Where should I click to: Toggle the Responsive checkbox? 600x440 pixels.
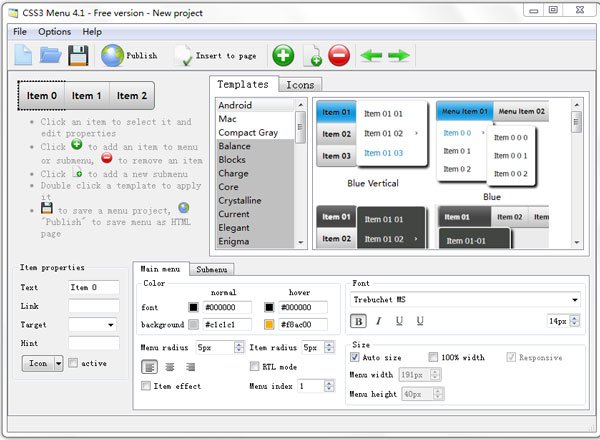pos(511,357)
